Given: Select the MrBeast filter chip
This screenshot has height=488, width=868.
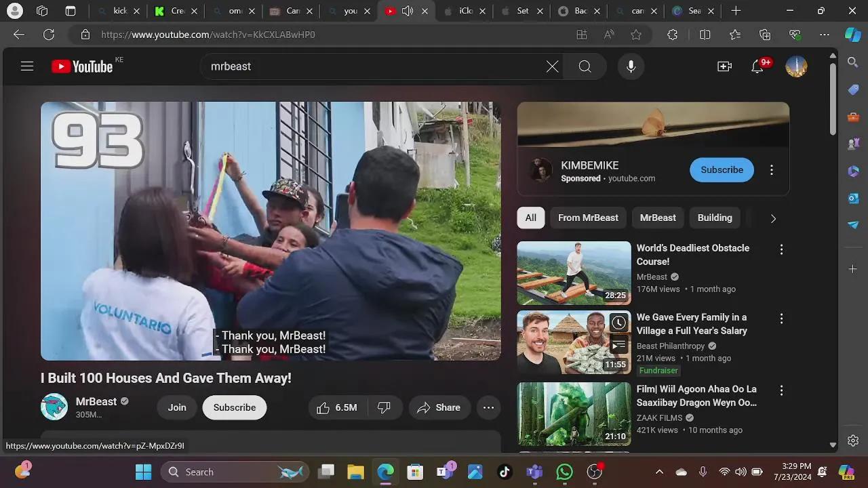Looking at the screenshot, I should click(x=658, y=218).
